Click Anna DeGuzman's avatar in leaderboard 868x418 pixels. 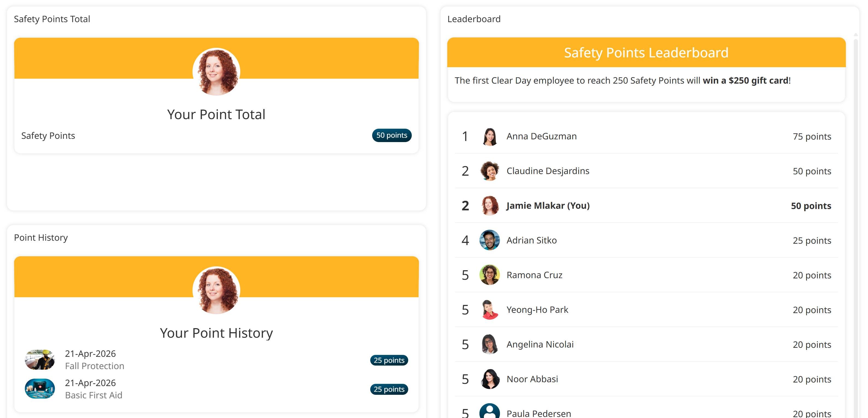coord(490,137)
